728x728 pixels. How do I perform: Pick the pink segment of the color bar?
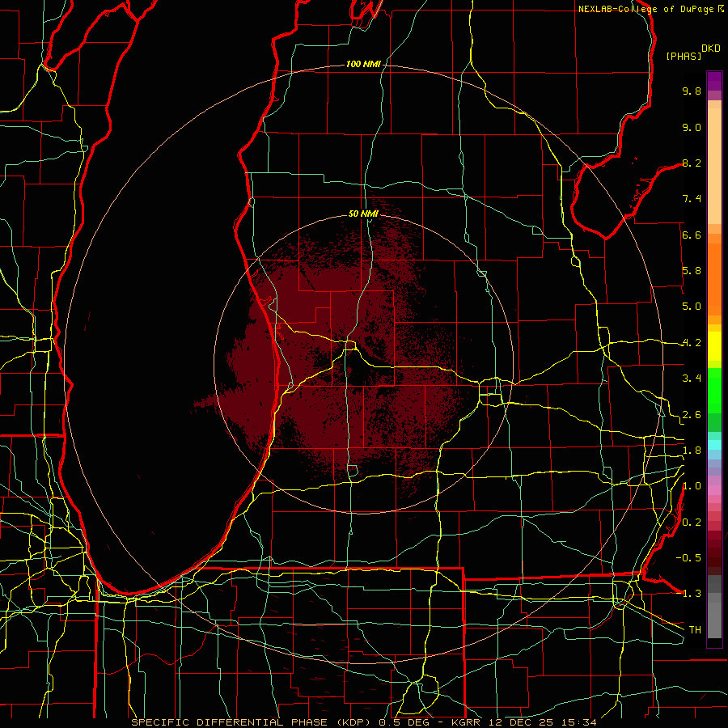714,490
